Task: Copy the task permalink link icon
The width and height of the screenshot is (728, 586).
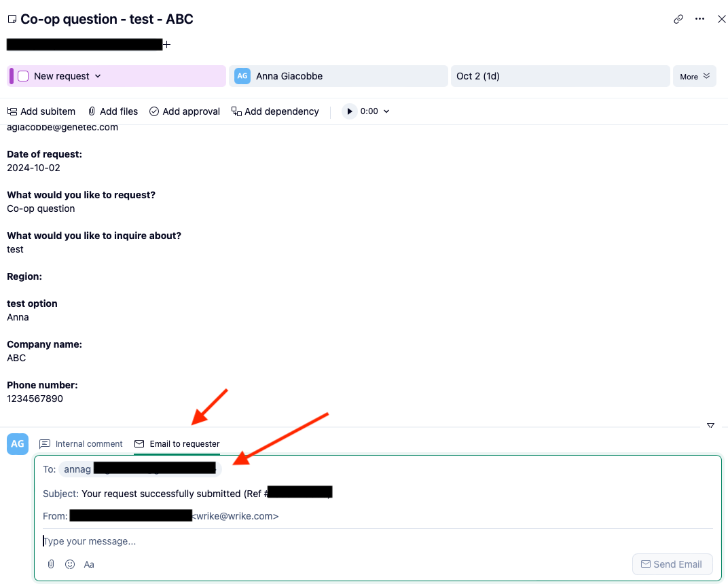Action: [678, 19]
